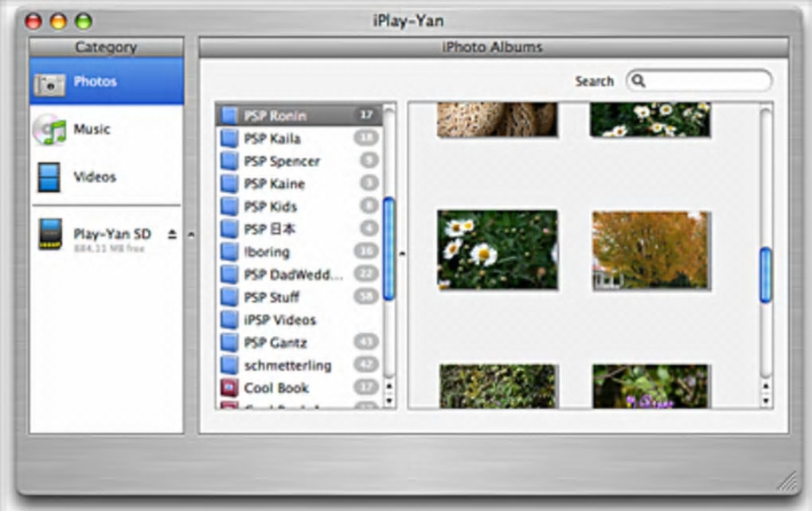Select the Play-Yan SD card icon

click(50, 235)
